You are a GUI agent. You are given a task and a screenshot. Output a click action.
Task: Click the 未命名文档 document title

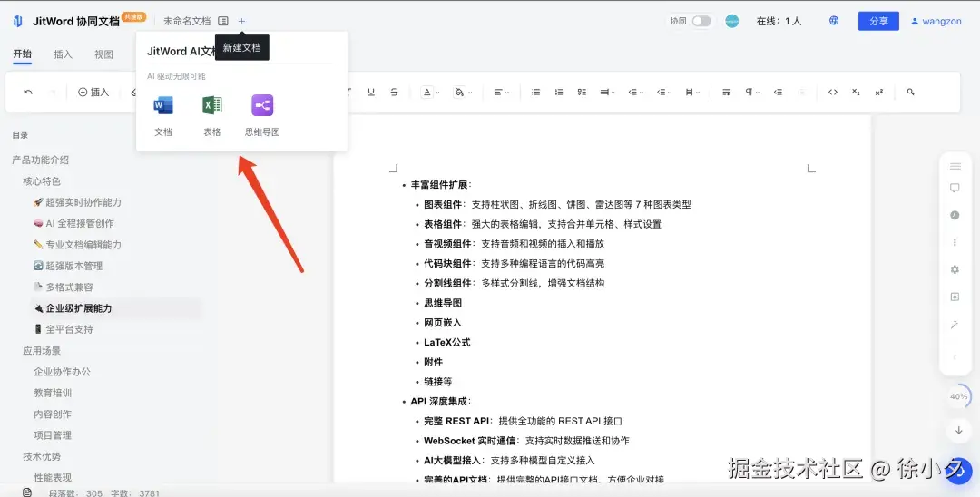tap(187, 21)
